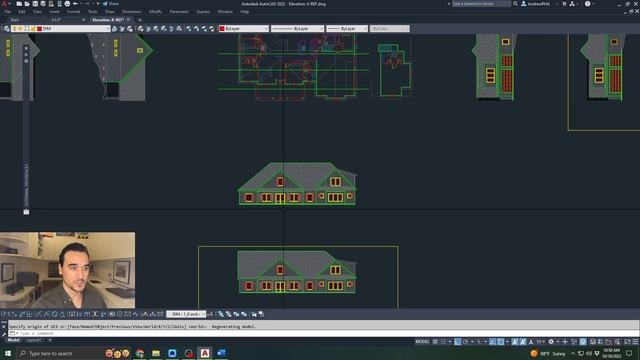Close the command line with its X icon
This screenshot has height=360, width=640.
pos(4,327)
